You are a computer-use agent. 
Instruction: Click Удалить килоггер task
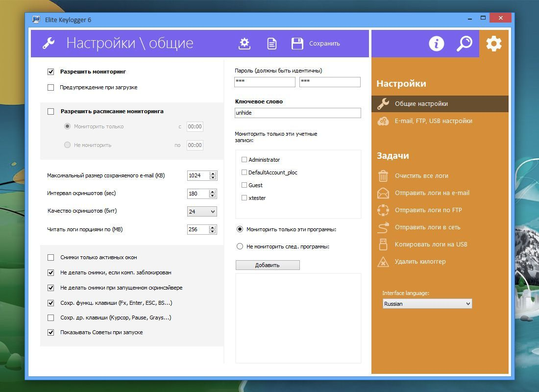pyautogui.click(x=420, y=262)
